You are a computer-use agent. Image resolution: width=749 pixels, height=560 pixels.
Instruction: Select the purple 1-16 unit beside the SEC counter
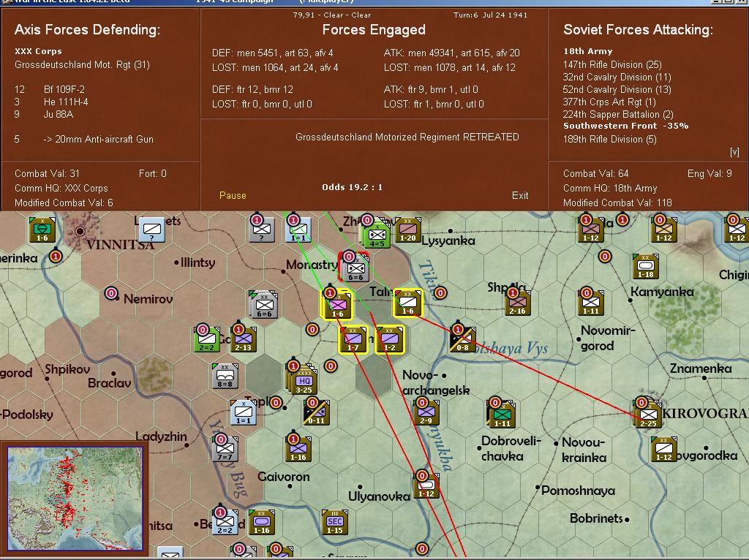(262, 522)
